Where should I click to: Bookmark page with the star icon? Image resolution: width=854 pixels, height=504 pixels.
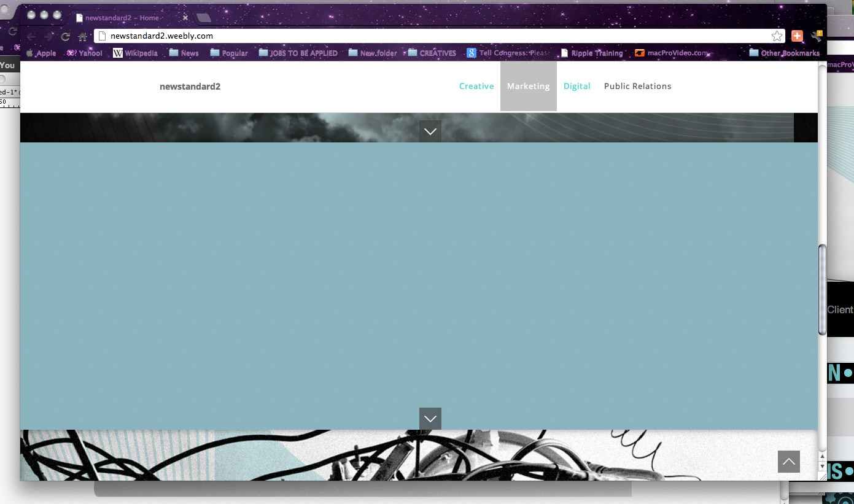(777, 36)
